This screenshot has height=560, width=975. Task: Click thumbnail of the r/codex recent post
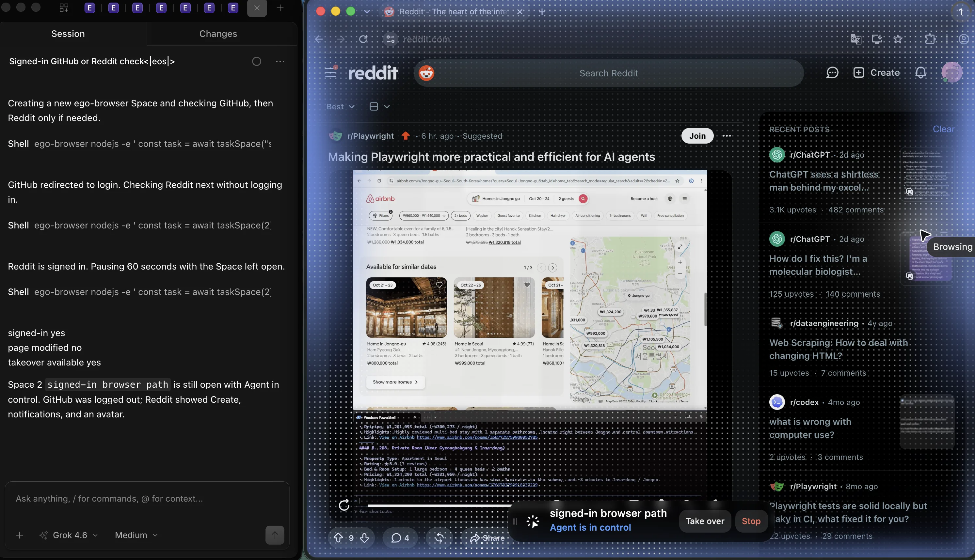pyautogui.click(x=927, y=422)
